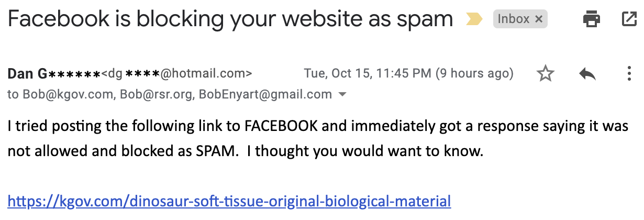
Task: Click the "(9 hours ago)" text
Action: [x=474, y=74]
